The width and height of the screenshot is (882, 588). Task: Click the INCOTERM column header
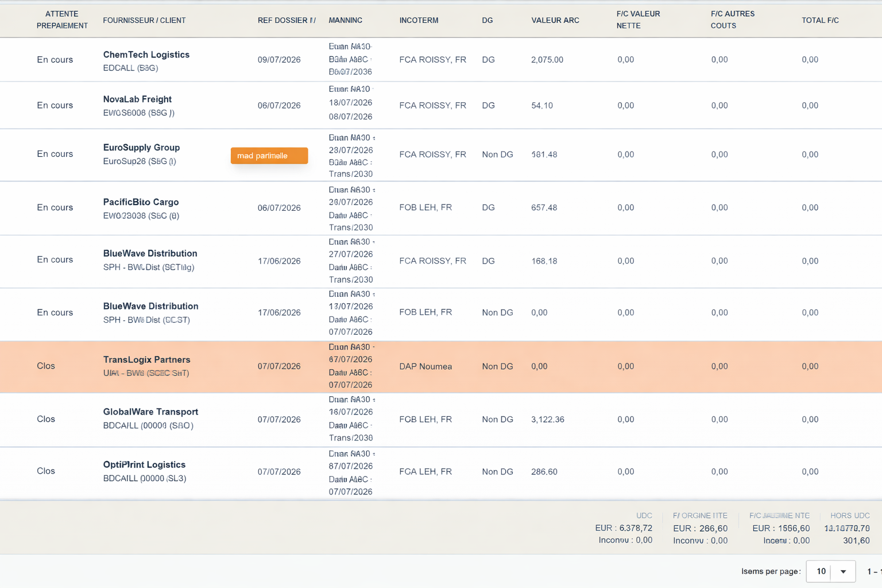click(x=419, y=20)
